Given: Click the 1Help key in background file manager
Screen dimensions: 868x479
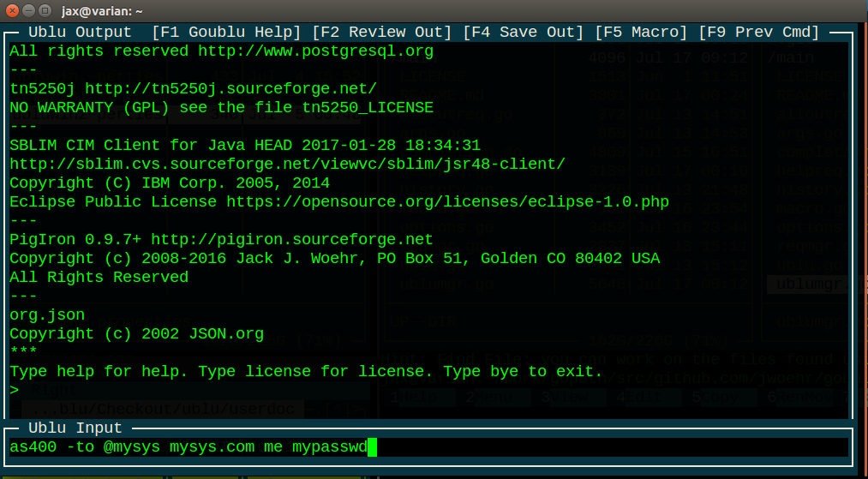Looking at the screenshot, I should click(x=414, y=398).
